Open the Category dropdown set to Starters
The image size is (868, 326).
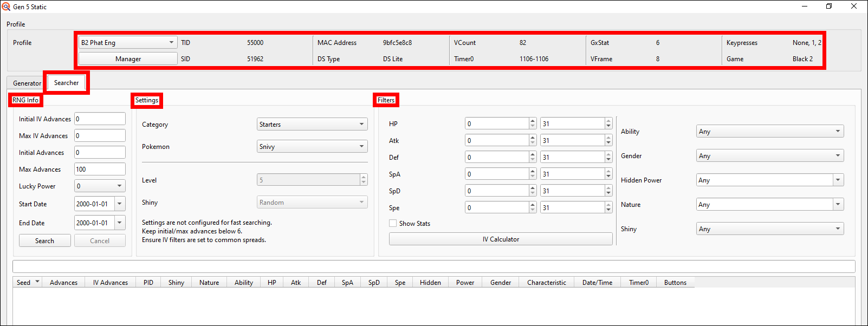312,124
